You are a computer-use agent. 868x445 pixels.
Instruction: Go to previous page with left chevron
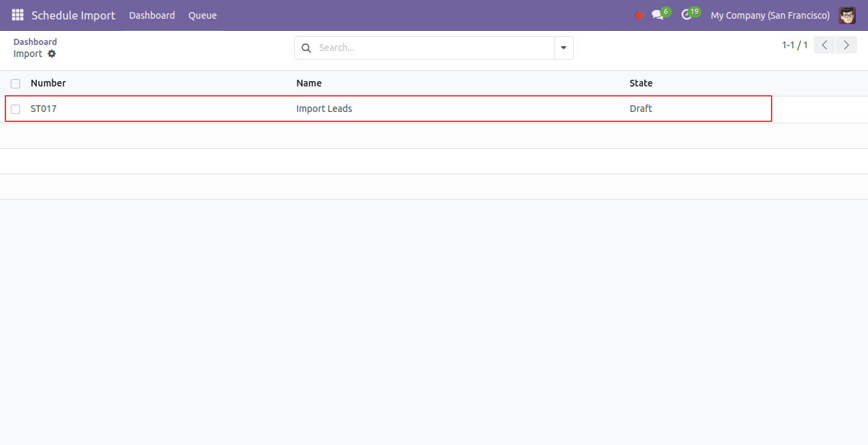tap(824, 45)
